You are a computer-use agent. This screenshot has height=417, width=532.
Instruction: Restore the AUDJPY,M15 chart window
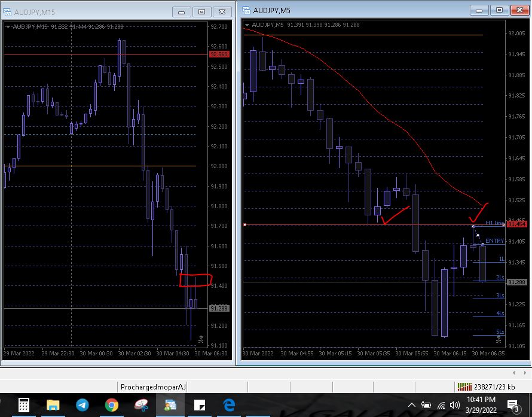point(201,12)
